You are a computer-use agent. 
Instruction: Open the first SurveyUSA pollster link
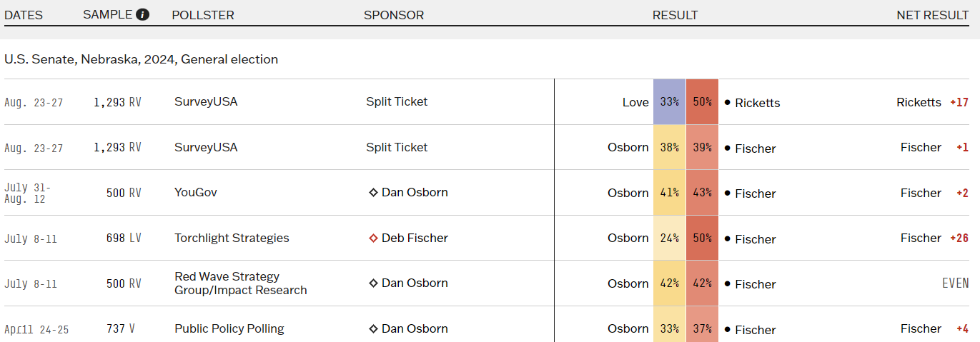pyautogui.click(x=206, y=101)
